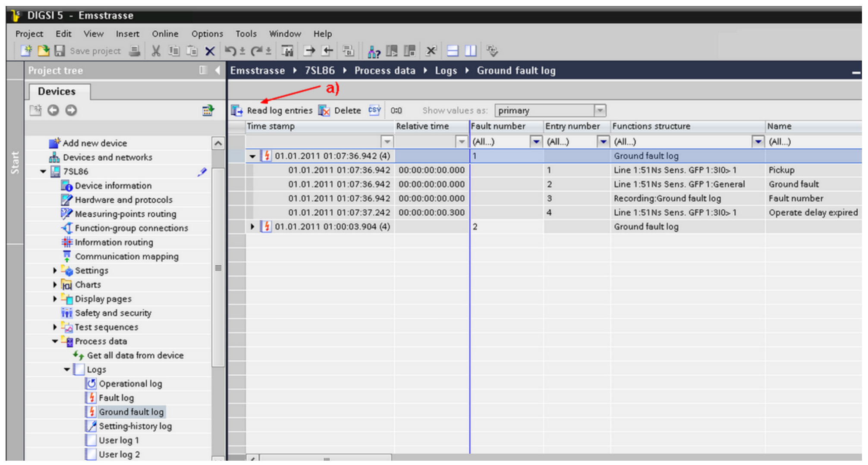The image size is (868, 465).
Task: Click the Start vertical tab
Action: [x=15, y=162]
